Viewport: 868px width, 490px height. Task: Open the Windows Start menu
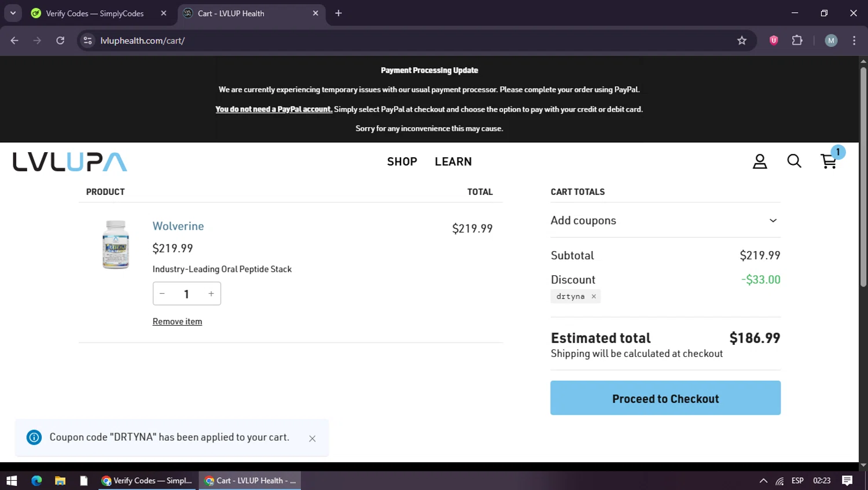coord(12,481)
